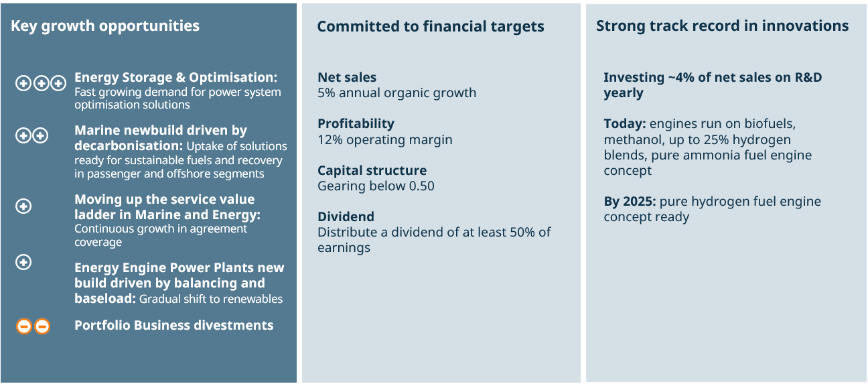Click the orange minus icons beside Portfolio Business
The width and height of the screenshot is (868, 388).
33,326
